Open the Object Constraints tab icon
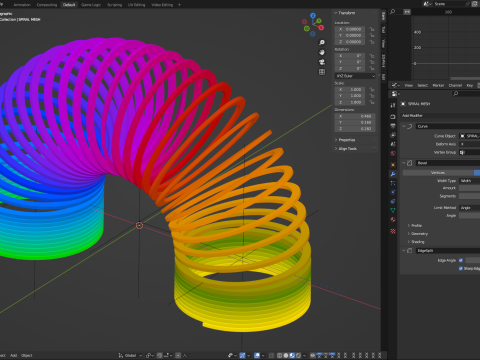Image resolution: width=480 pixels, height=360 pixels. [393, 201]
